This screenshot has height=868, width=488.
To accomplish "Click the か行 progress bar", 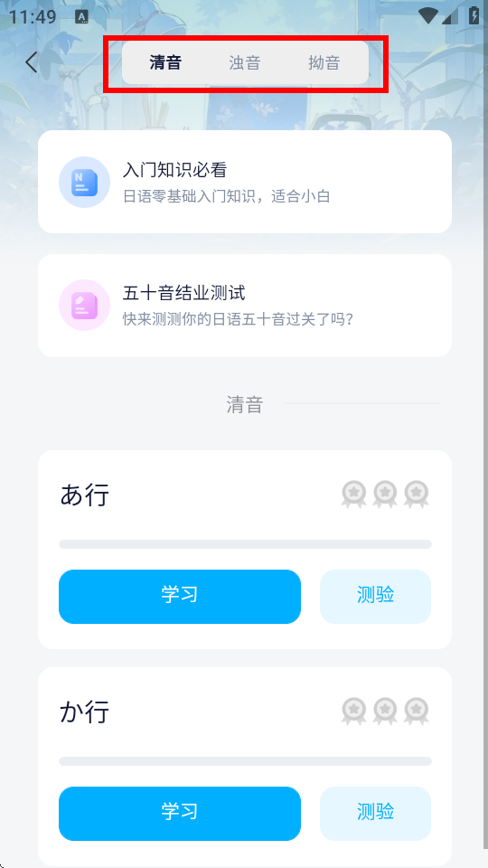I will pos(245,761).
